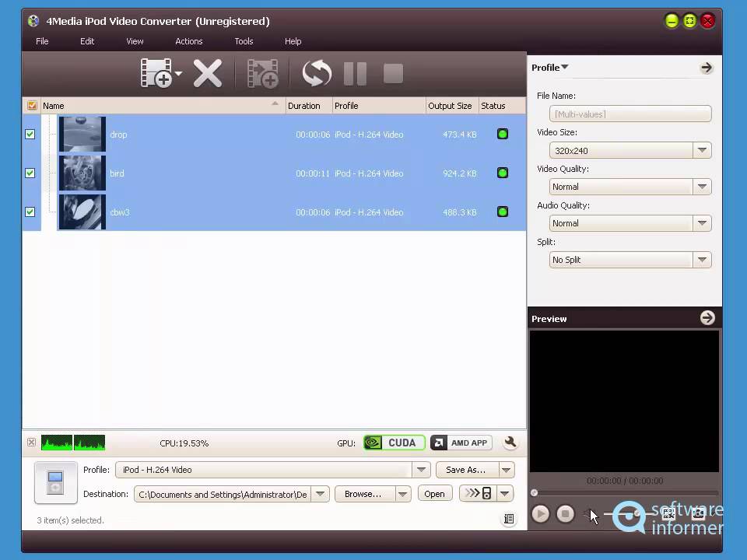
Task: Click the green status indicator for bird
Action: [503, 173]
